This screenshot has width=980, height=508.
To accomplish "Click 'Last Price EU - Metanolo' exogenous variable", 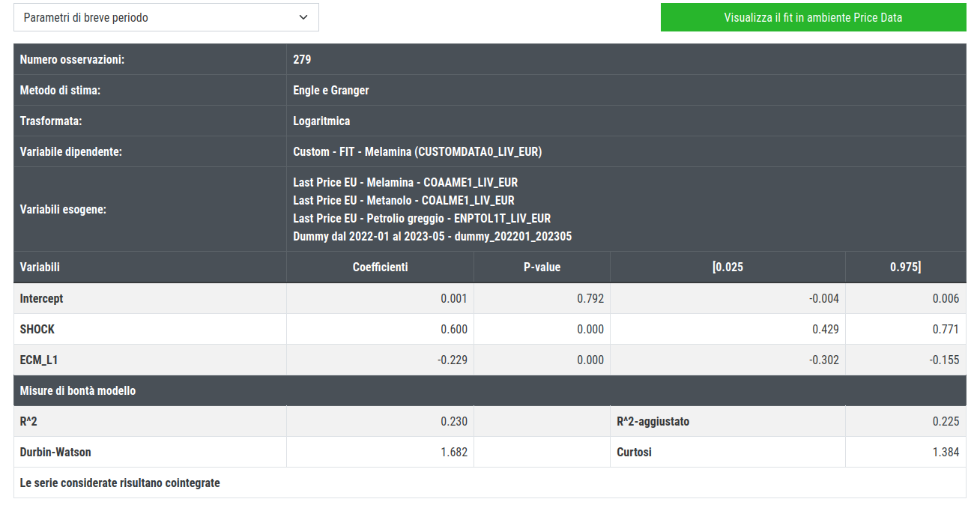I will pyautogui.click(x=404, y=200).
